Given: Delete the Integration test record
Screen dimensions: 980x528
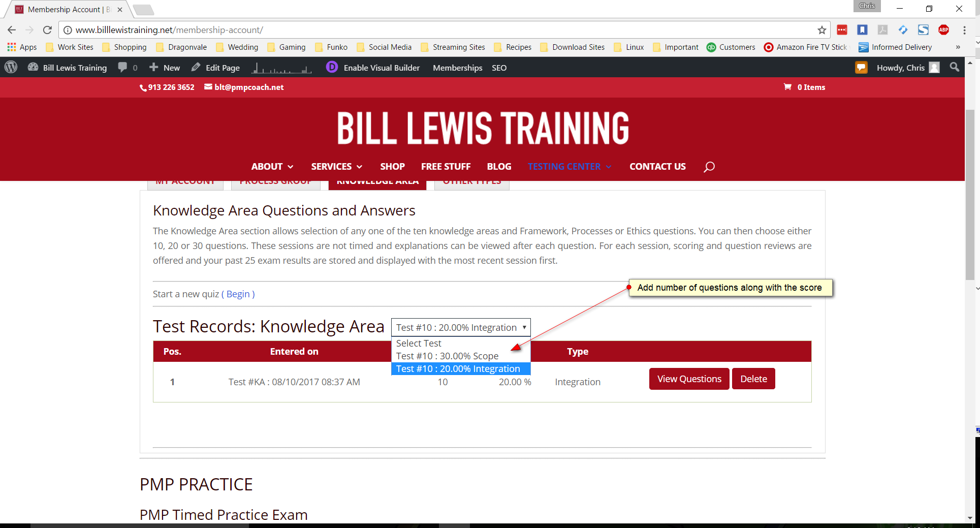Looking at the screenshot, I should [753, 379].
